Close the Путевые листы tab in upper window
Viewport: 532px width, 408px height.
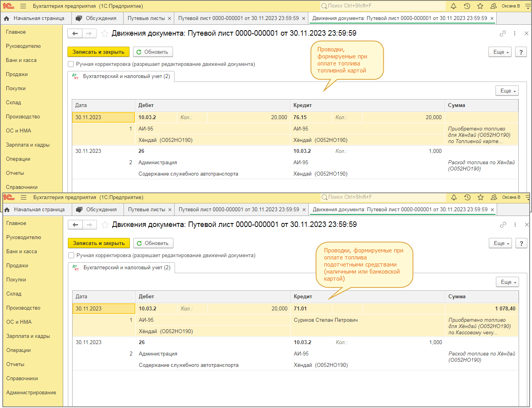click(169, 18)
